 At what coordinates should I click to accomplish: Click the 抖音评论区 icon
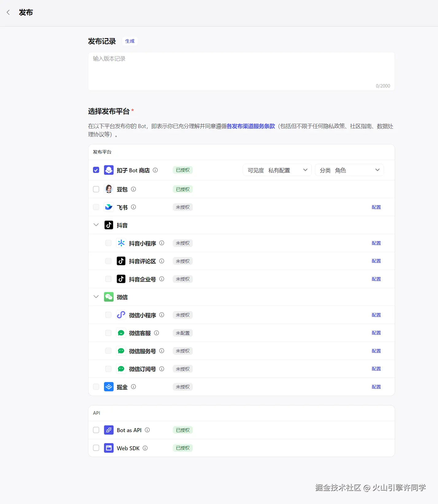click(x=121, y=261)
